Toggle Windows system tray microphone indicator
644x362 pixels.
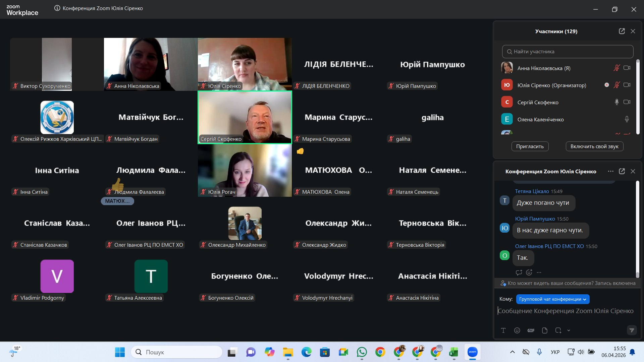click(539, 352)
